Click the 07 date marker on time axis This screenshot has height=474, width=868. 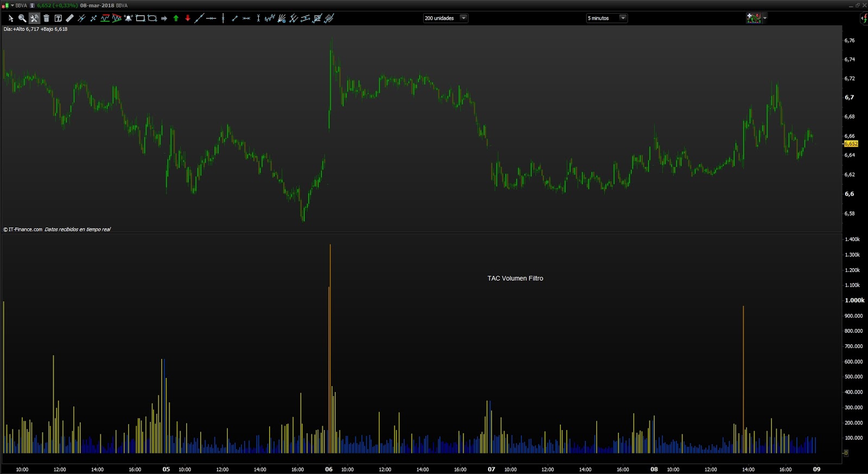[x=492, y=469]
